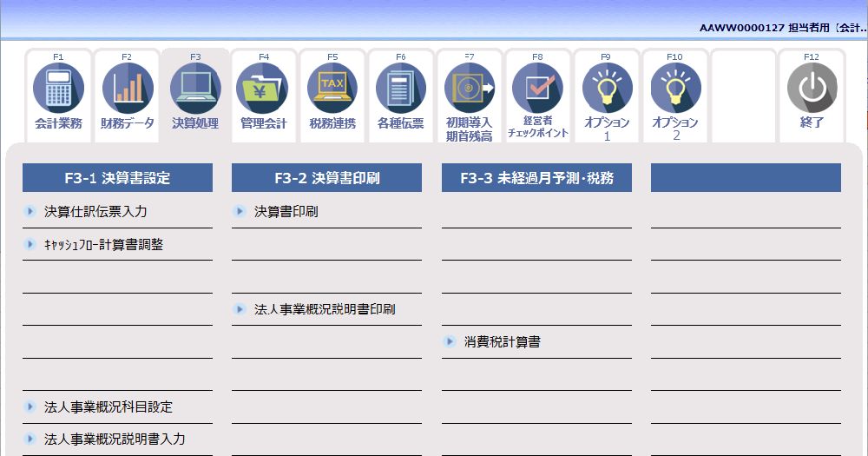Click the arrow bullet beside 決算仕訳伝票入力
This screenshot has height=456, width=868.
30,210
